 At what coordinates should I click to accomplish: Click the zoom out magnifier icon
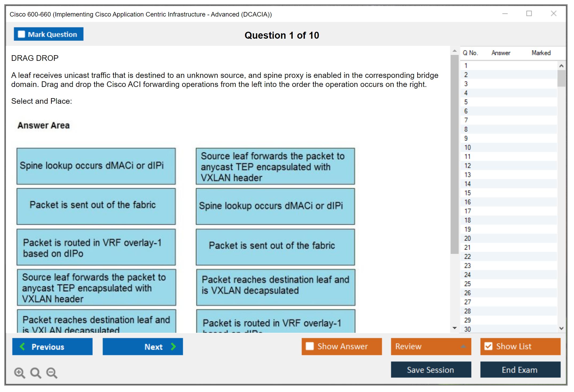(52, 373)
